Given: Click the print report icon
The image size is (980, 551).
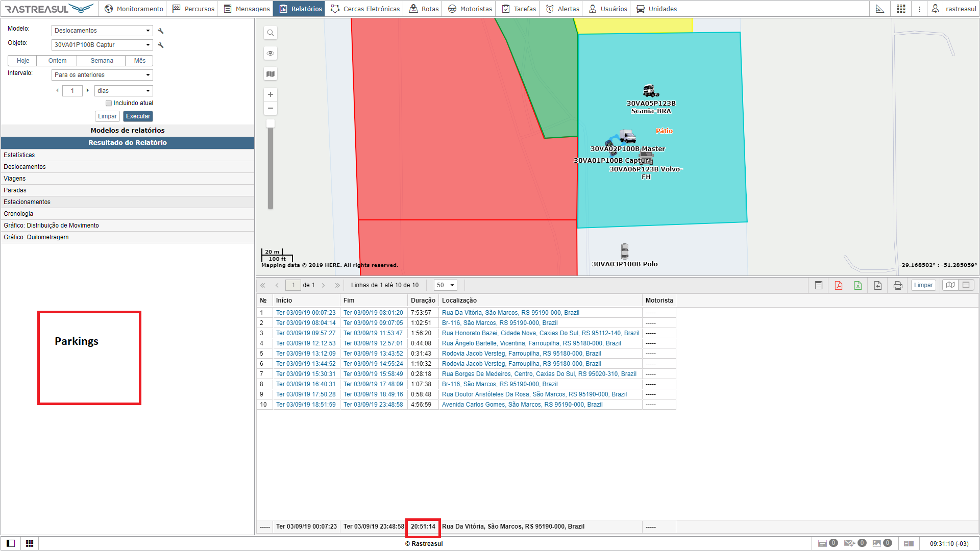Looking at the screenshot, I should [x=898, y=285].
